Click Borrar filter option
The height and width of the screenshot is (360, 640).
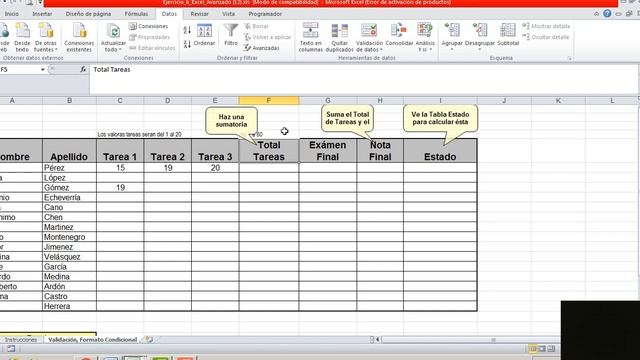(x=257, y=26)
